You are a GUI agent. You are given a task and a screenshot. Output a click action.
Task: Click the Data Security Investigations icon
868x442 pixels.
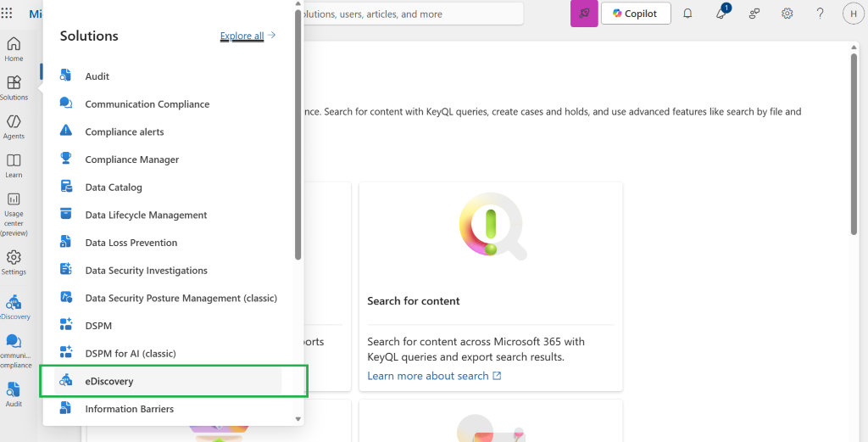[x=66, y=270]
